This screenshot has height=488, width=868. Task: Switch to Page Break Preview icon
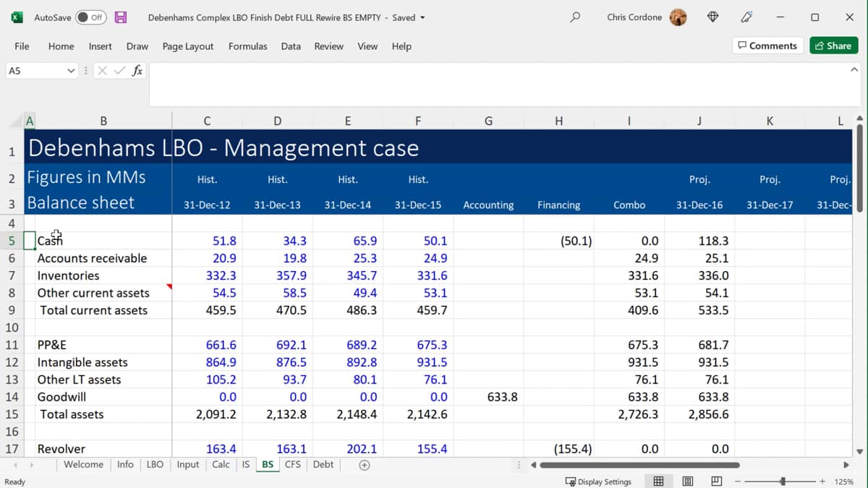[x=717, y=481]
